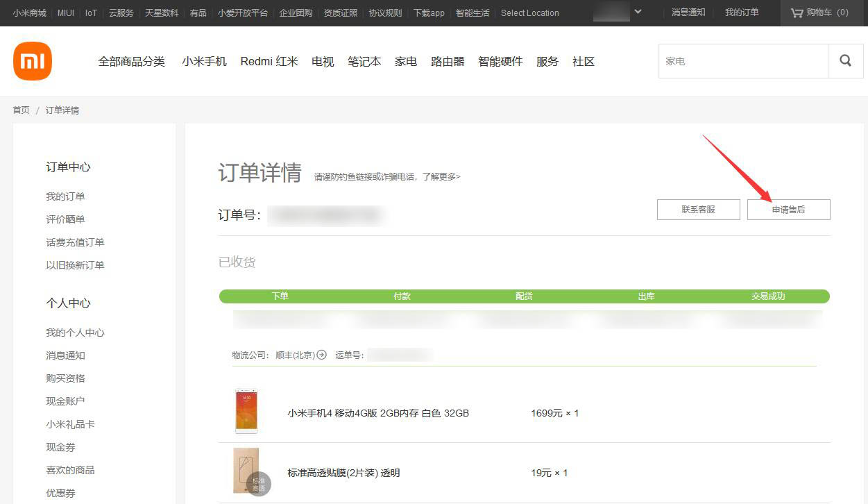
Task: Click the 联系客服 button
Action: point(699,210)
